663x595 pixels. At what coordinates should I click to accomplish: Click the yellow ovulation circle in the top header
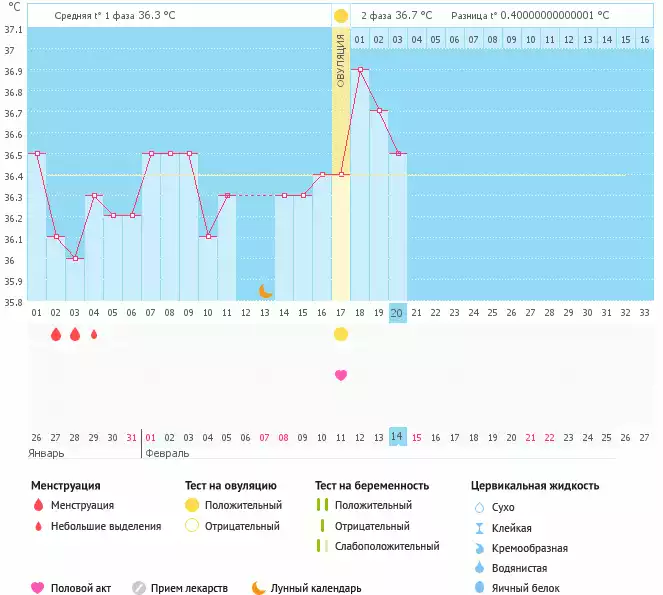point(341,16)
